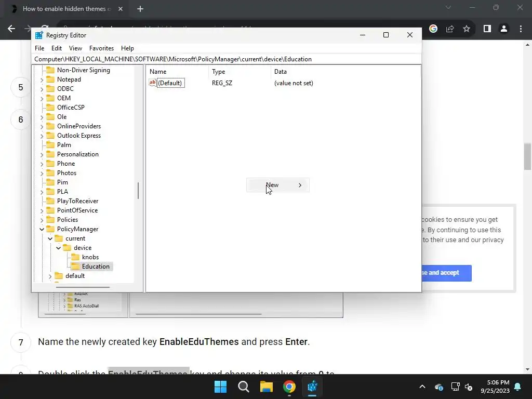Open the Help menu in Registry Editor
The height and width of the screenshot is (399, 532).
127,48
